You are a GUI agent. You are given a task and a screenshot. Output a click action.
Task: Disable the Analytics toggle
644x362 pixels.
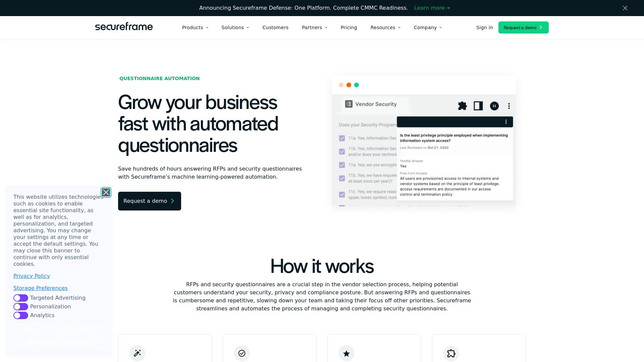click(20, 315)
